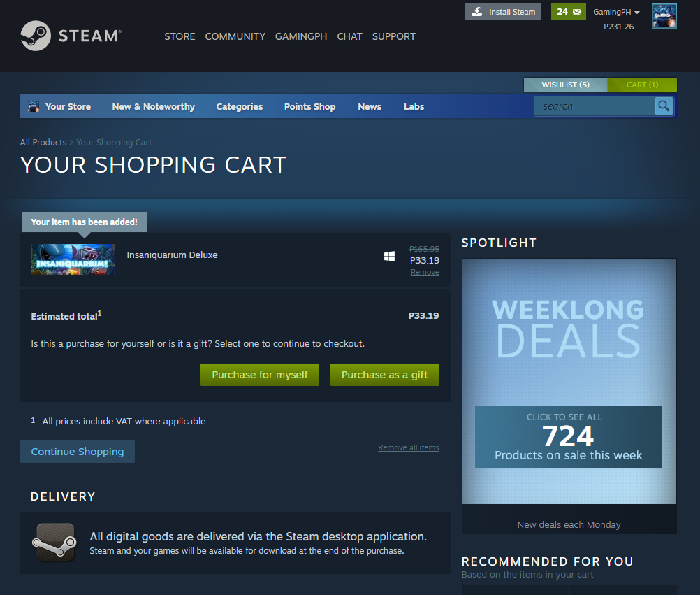The image size is (700, 595).
Task: Click Purchase for myself button
Action: (260, 375)
